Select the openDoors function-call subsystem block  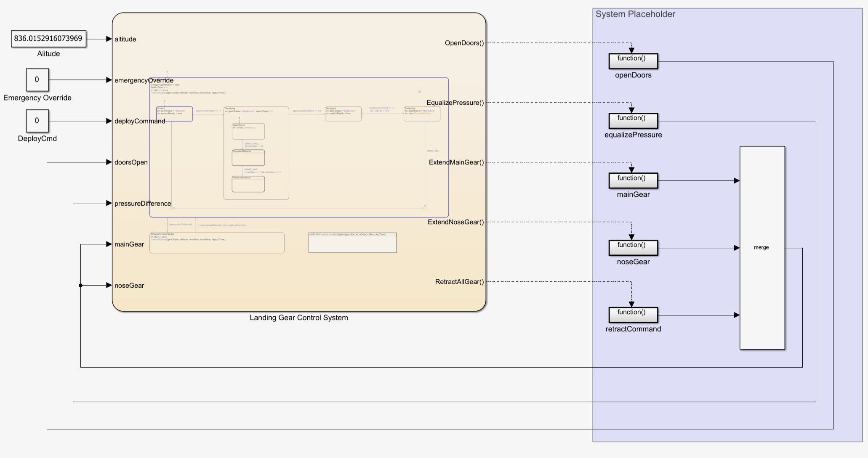(x=633, y=61)
